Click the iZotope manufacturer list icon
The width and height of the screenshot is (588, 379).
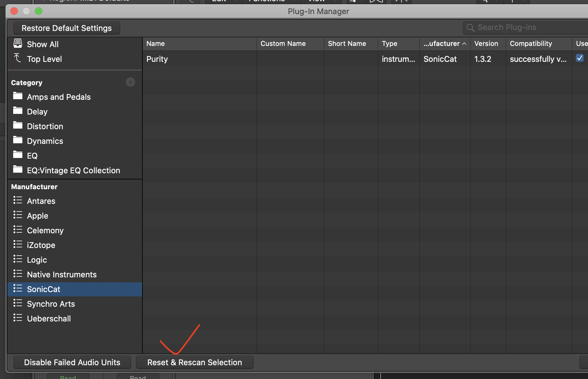point(18,244)
